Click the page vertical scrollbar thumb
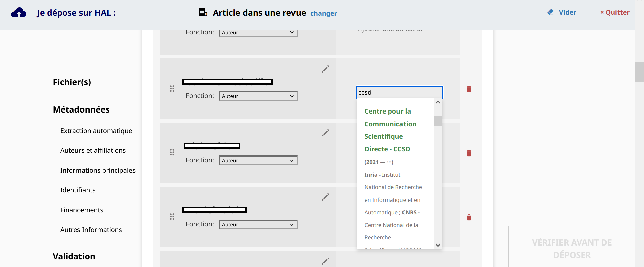The height and width of the screenshot is (267, 644). click(639, 72)
